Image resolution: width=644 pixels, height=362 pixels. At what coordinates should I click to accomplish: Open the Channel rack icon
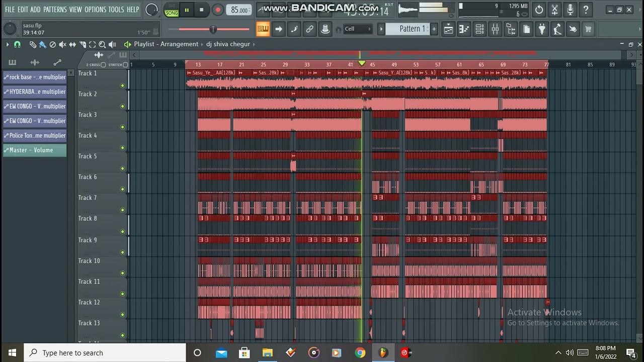[x=479, y=29]
